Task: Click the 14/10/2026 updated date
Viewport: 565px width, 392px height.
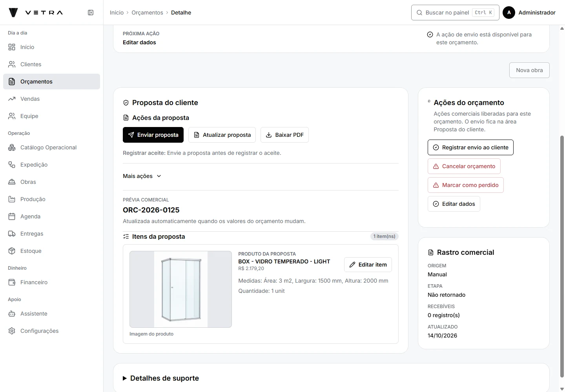Action: (x=442, y=336)
